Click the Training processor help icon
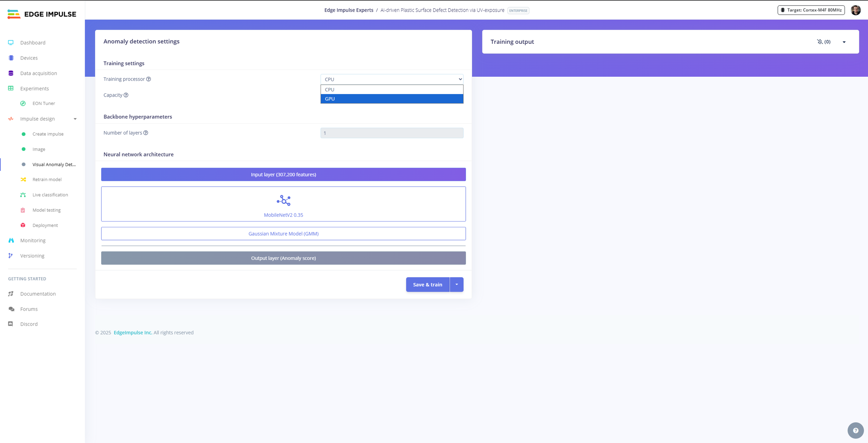 click(149, 79)
